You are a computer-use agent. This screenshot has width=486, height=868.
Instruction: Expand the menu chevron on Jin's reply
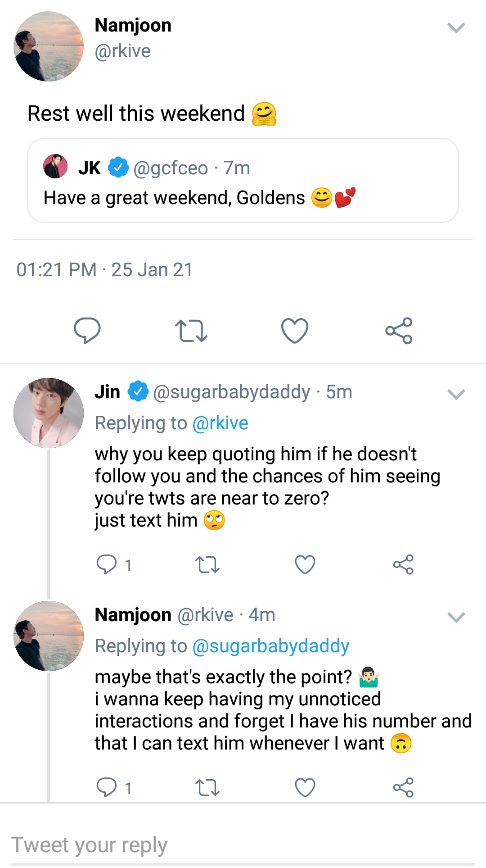(x=456, y=395)
